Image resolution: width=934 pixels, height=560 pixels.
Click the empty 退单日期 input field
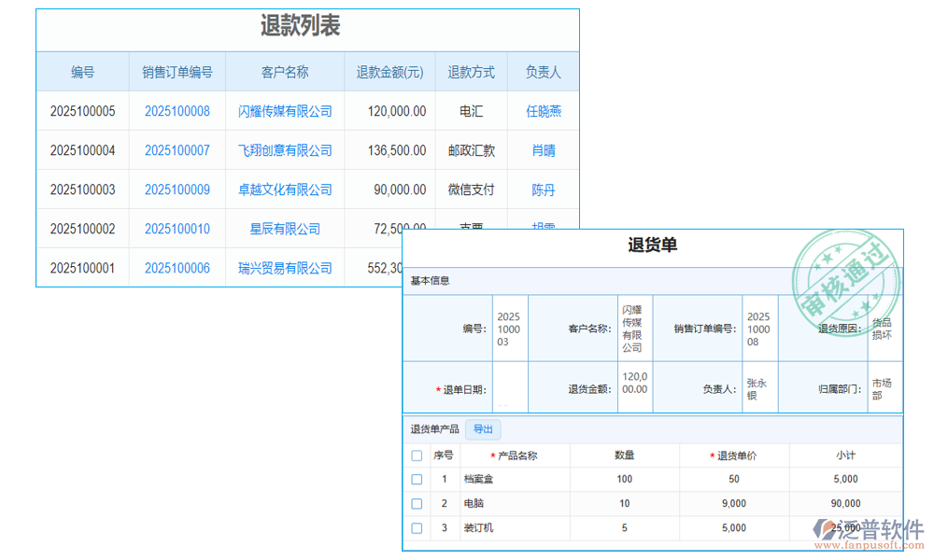(510, 386)
